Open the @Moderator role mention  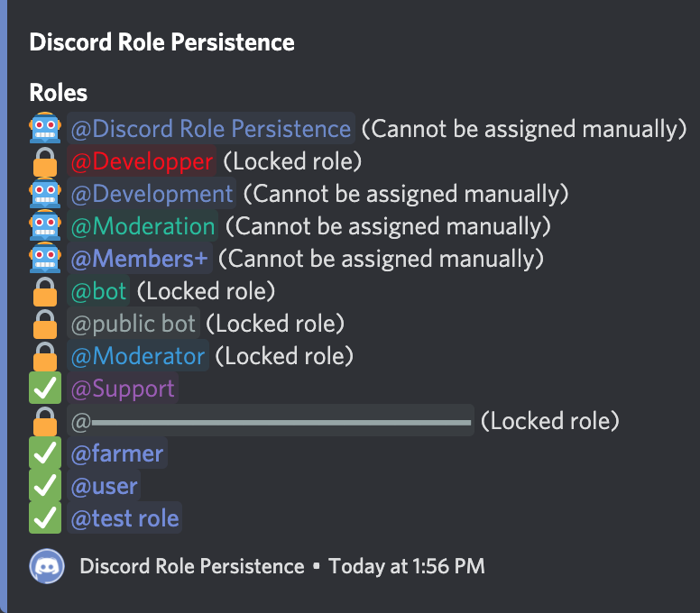(x=138, y=356)
